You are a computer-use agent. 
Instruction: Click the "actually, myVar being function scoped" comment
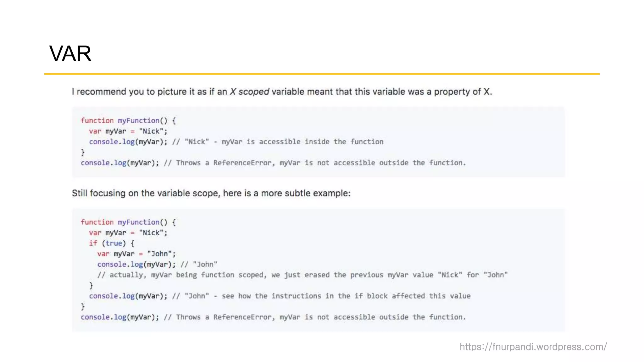tap(302, 275)
